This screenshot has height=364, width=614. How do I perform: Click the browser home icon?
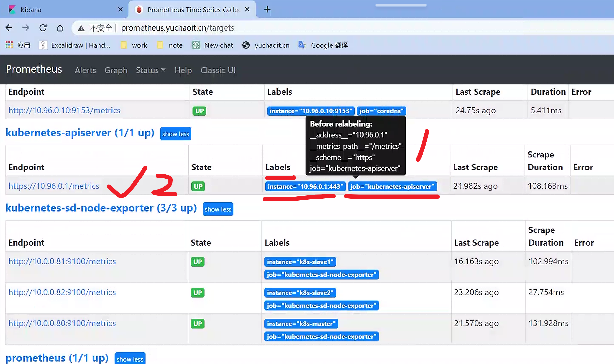(x=60, y=28)
